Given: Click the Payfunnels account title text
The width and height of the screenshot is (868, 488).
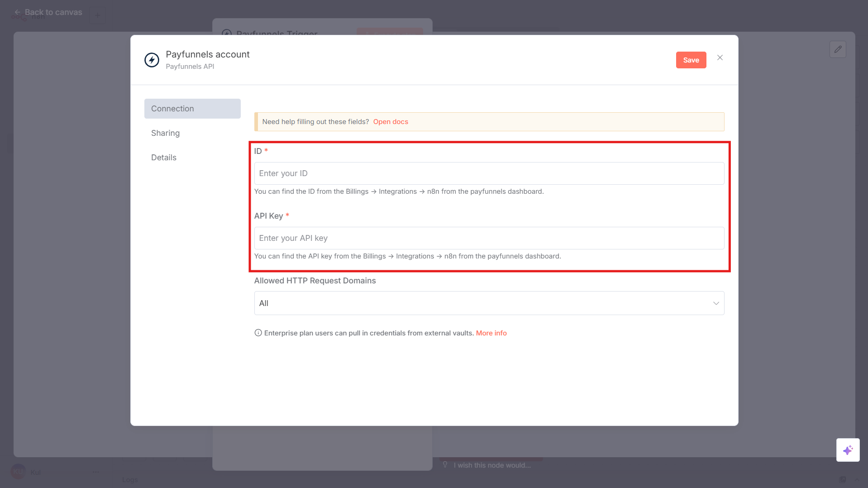Looking at the screenshot, I should [x=208, y=54].
